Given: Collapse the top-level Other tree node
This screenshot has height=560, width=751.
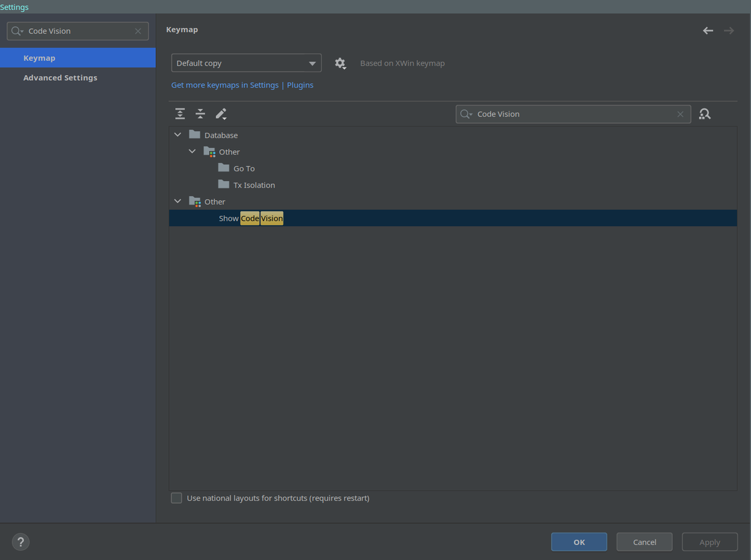Looking at the screenshot, I should (x=178, y=201).
